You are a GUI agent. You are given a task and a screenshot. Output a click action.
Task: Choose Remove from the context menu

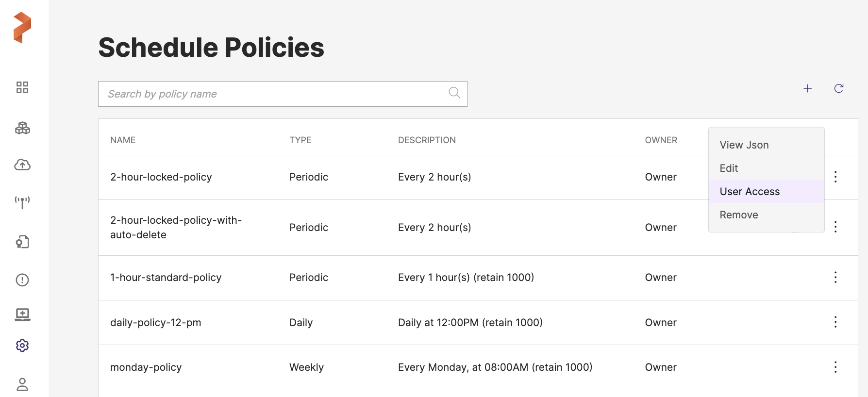pos(738,215)
